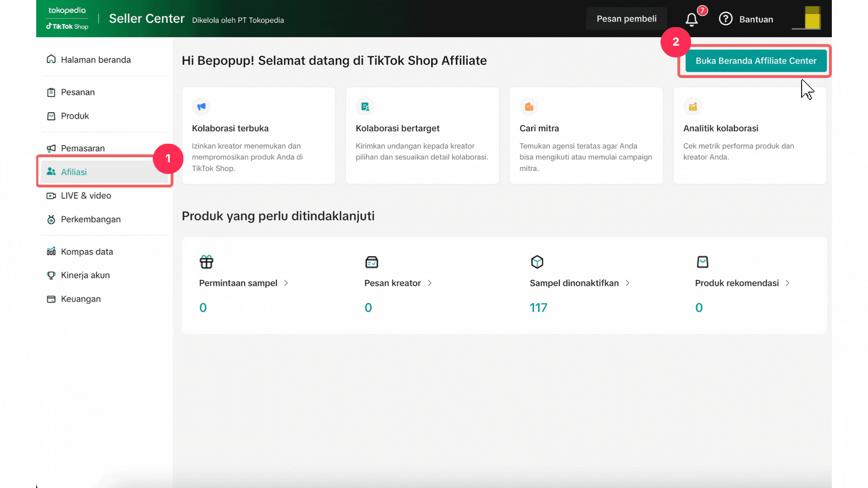868x488 pixels.
Task: Click the Sampel dinonaktifkan cube icon
Action: (537, 262)
